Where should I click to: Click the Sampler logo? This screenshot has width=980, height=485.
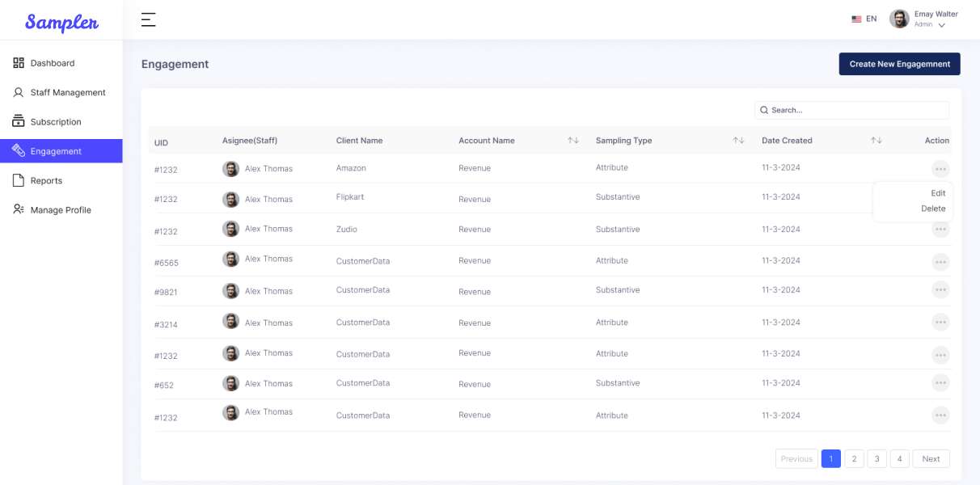coord(61,22)
